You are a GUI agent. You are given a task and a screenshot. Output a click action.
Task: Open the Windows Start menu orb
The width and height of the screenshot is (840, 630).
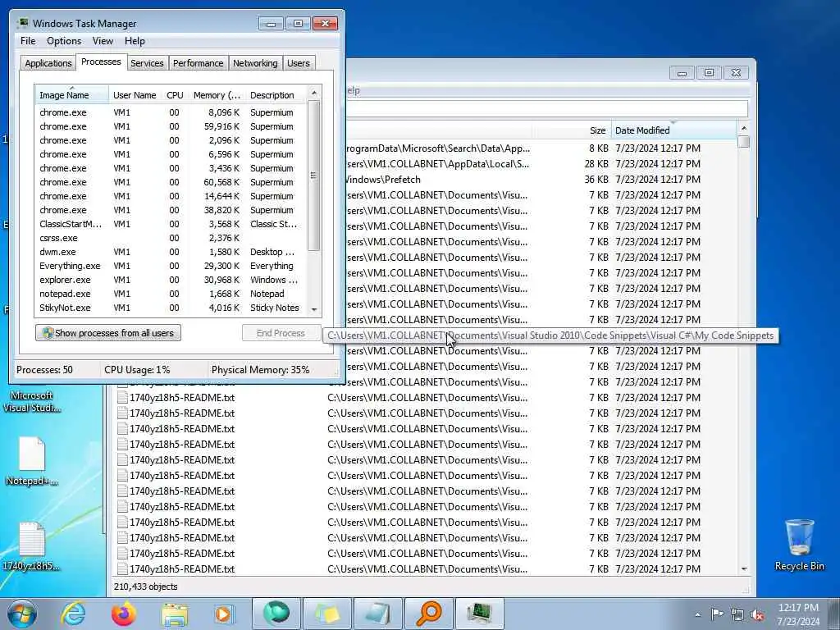(22, 614)
